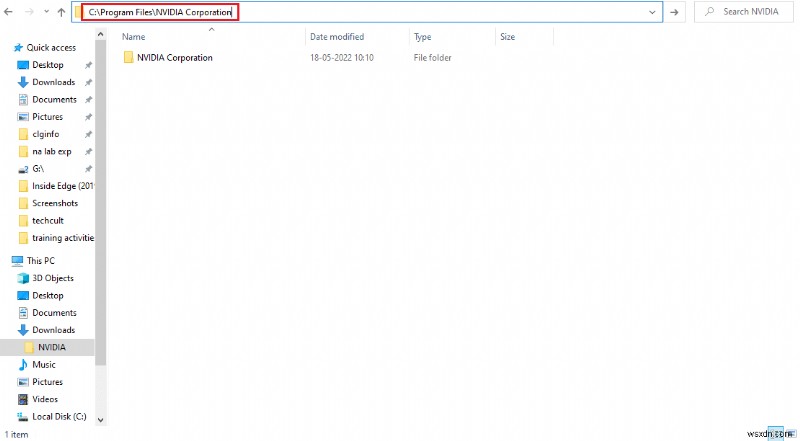Open the clginfo folder
Image resolution: width=800 pixels, height=441 pixels.
point(45,134)
